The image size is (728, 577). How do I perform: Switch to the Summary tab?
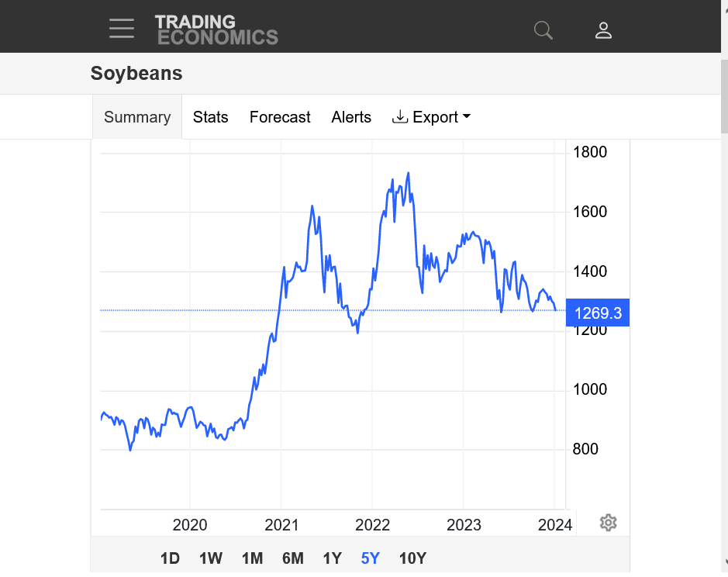click(x=137, y=117)
